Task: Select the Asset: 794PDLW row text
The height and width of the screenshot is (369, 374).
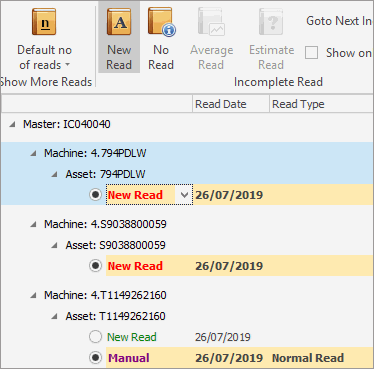Action: (105, 174)
